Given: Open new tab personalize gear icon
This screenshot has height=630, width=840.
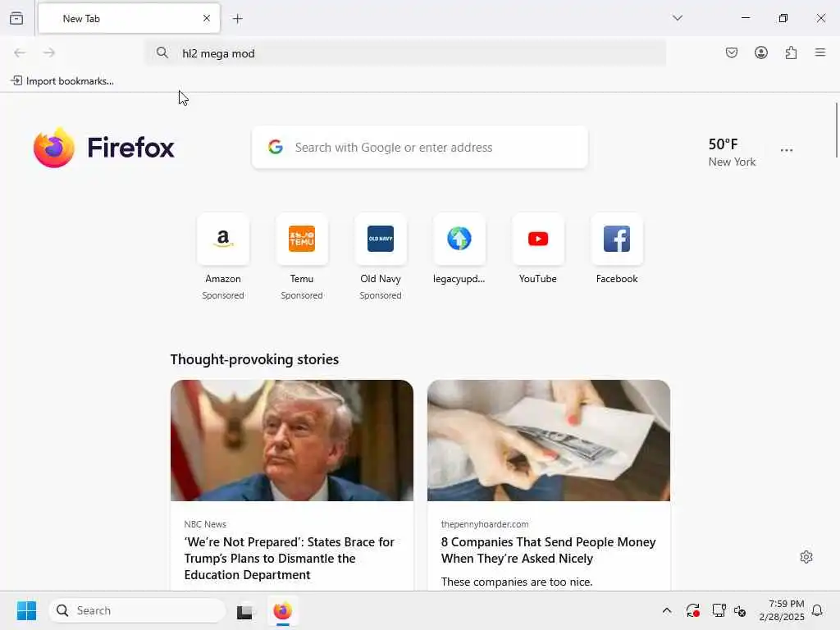Looking at the screenshot, I should 806,557.
